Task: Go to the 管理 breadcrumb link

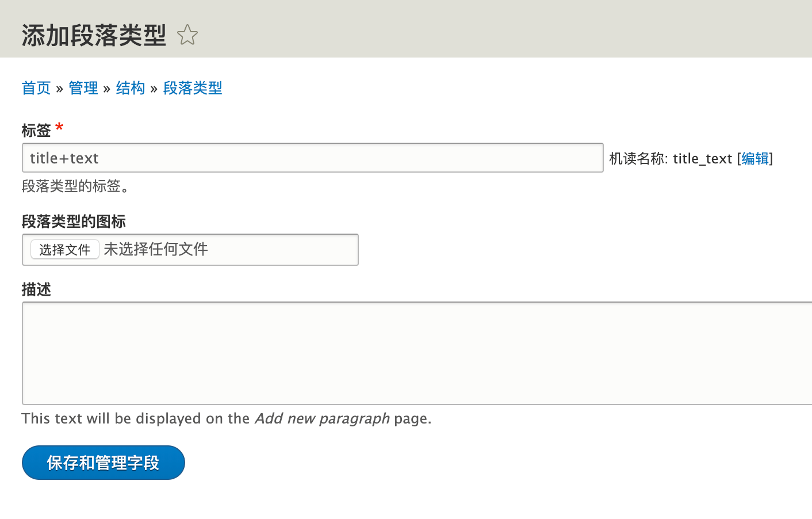Action: pyautogui.click(x=83, y=88)
